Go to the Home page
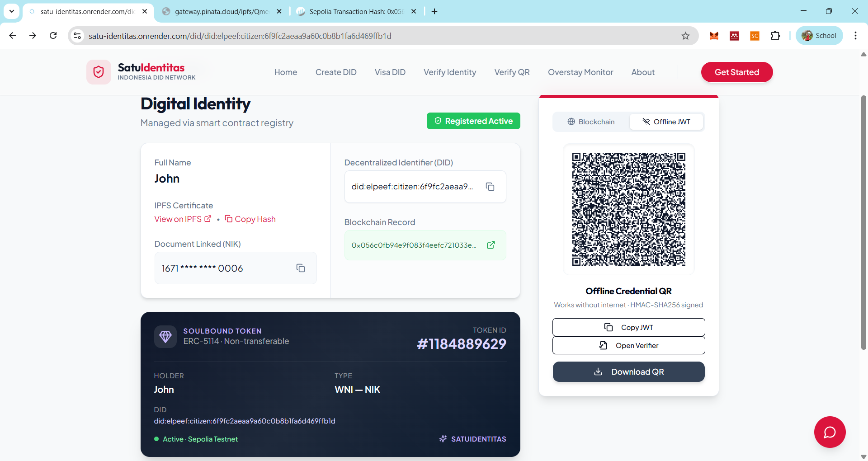 tap(286, 72)
